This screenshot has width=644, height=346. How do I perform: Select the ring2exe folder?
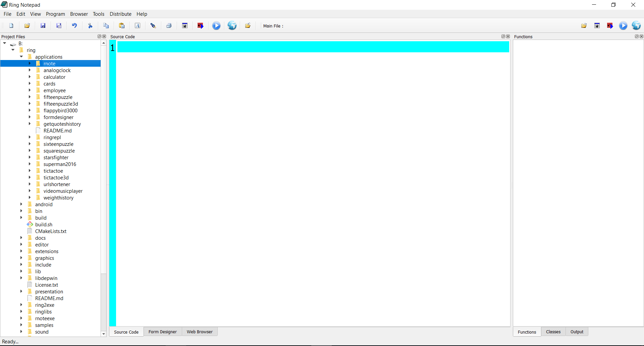coord(45,305)
